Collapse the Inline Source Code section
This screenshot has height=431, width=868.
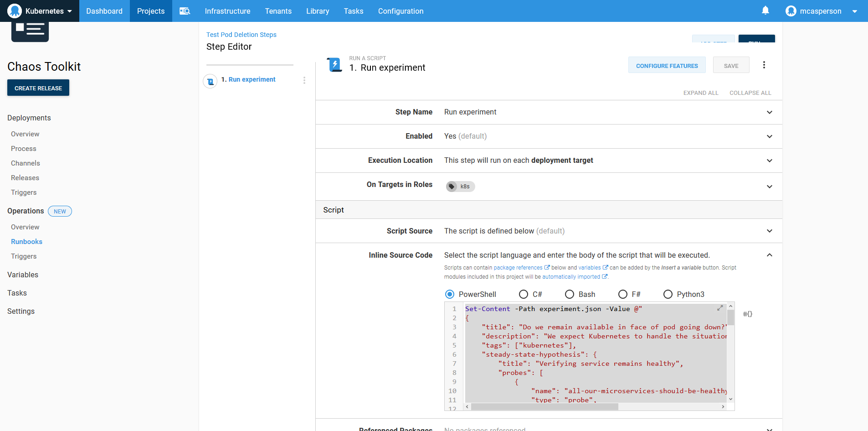(769, 255)
